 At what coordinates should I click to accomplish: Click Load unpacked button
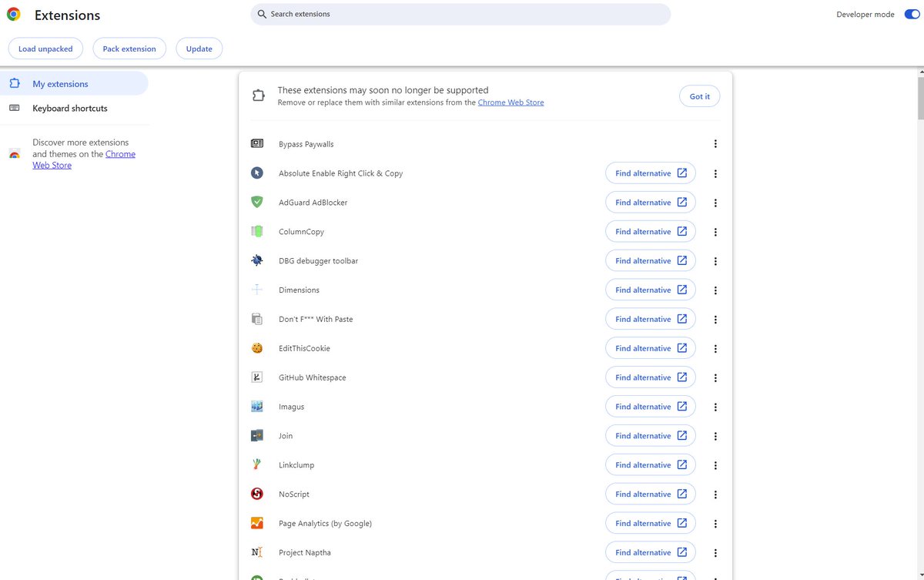pos(45,49)
